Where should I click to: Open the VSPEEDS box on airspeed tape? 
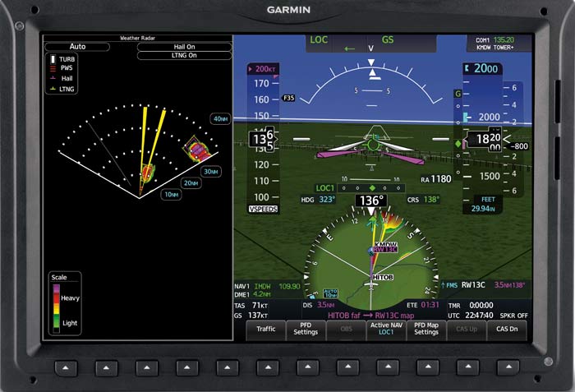pos(263,210)
